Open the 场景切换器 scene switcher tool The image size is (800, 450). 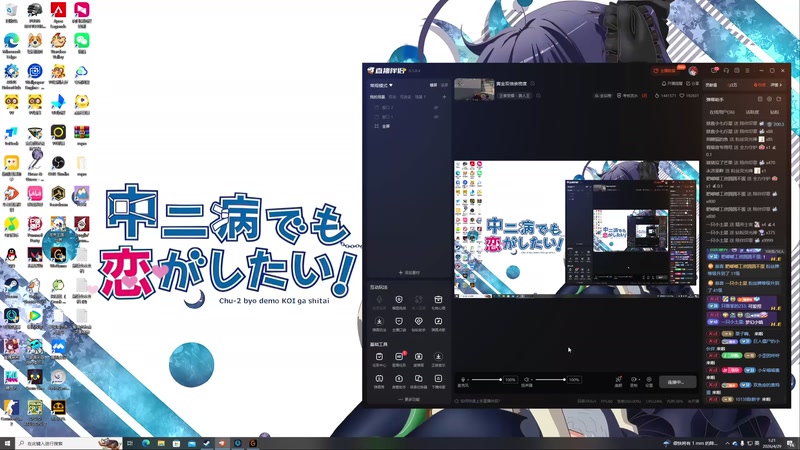pos(418,380)
